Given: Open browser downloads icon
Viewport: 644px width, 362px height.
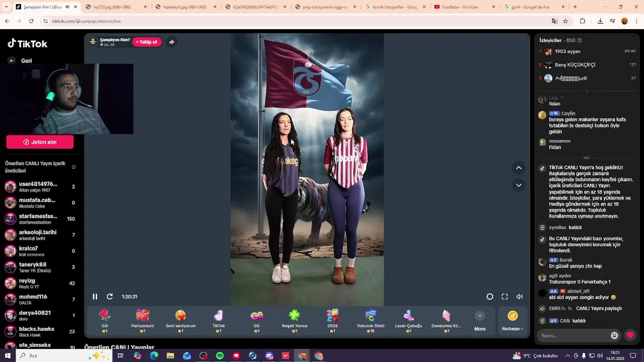Looking at the screenshot, I should [600, 21].
